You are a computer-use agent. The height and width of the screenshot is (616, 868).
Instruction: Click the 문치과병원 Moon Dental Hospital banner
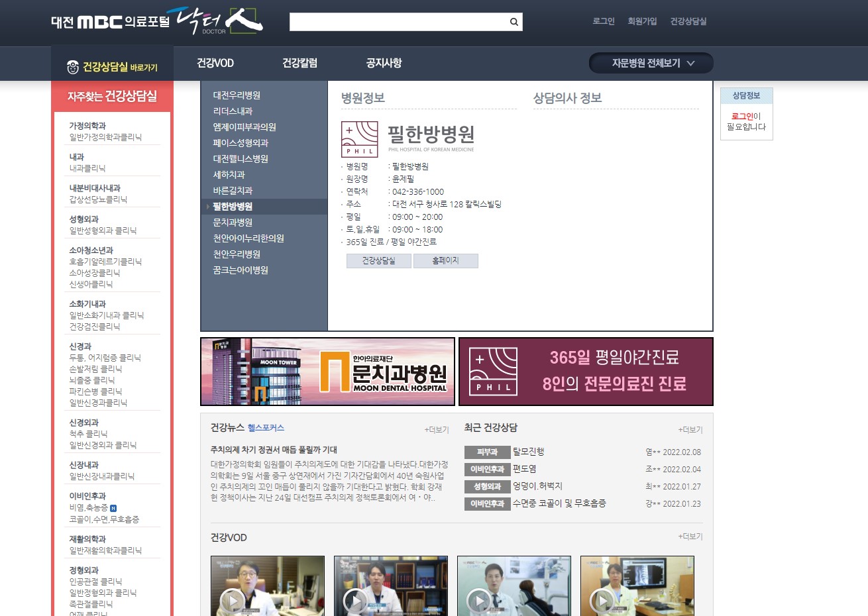[327, 372]
